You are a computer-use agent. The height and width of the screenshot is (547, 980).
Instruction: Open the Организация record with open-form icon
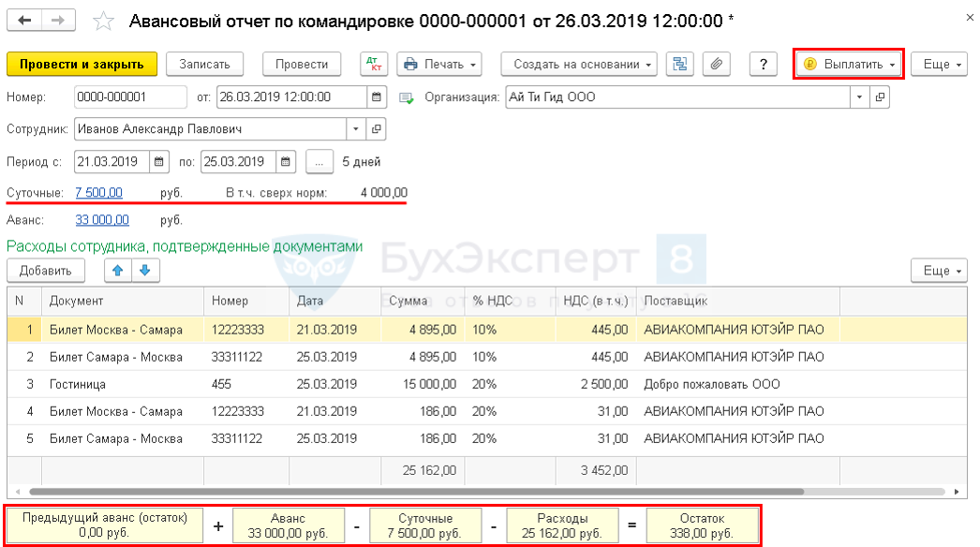(880, 96)
